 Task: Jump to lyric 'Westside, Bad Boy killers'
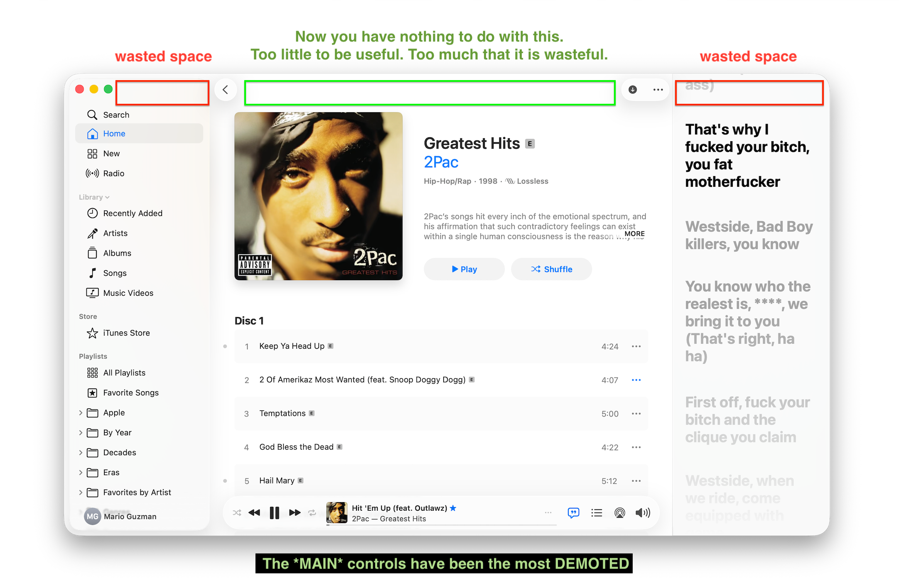749,235
